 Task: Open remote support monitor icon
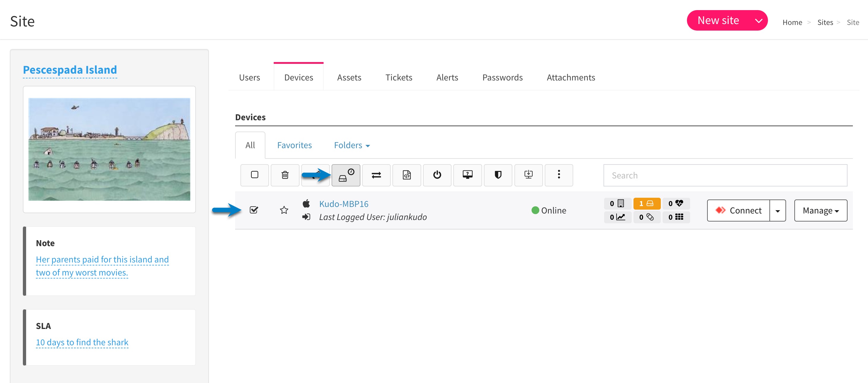click(x=468, y=175)
